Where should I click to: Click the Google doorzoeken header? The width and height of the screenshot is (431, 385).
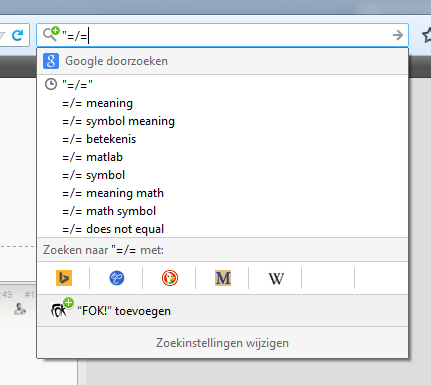coord(222,61)
